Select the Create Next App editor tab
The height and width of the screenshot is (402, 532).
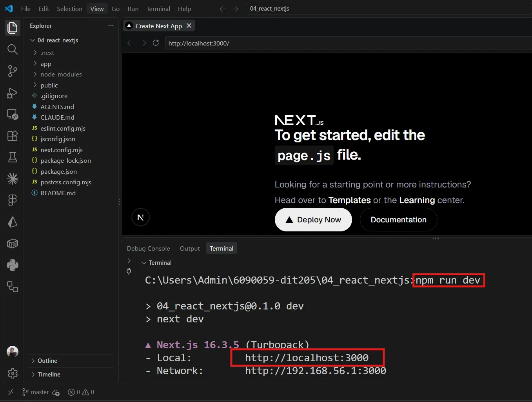coord(158,26)
